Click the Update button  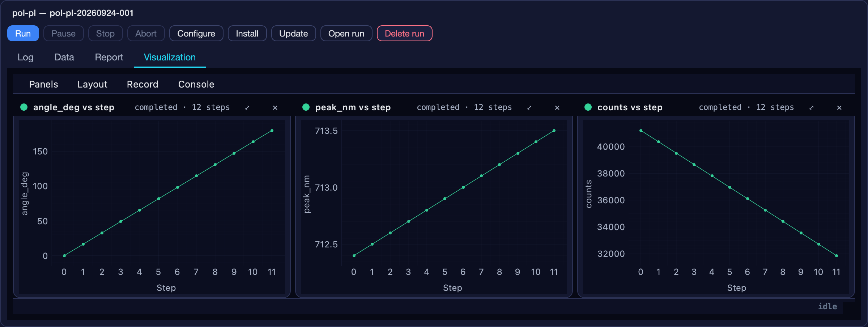click(x=294, y=33)
